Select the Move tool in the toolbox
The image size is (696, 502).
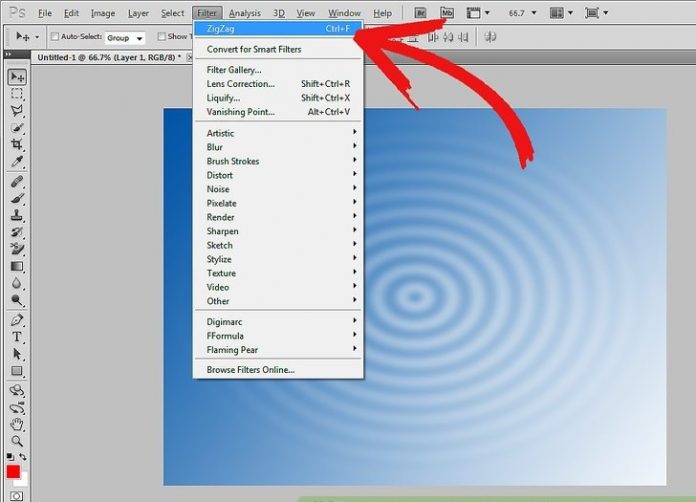coord(17,77)
